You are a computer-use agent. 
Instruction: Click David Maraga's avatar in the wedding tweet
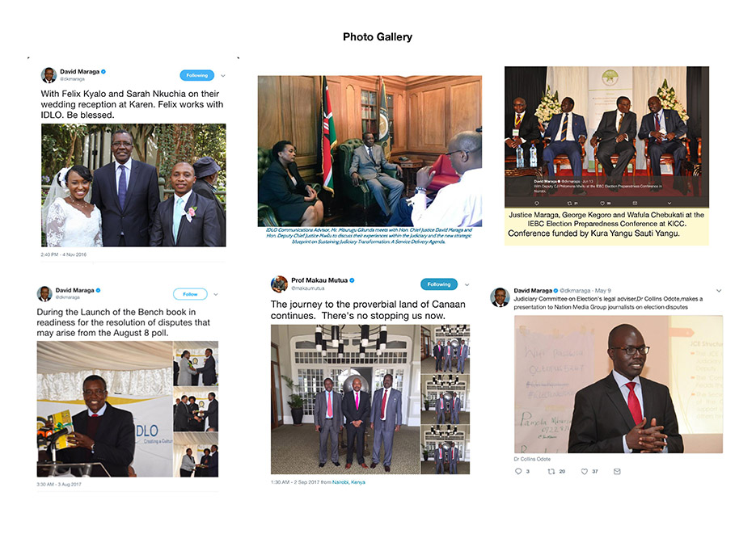[49, 75]
